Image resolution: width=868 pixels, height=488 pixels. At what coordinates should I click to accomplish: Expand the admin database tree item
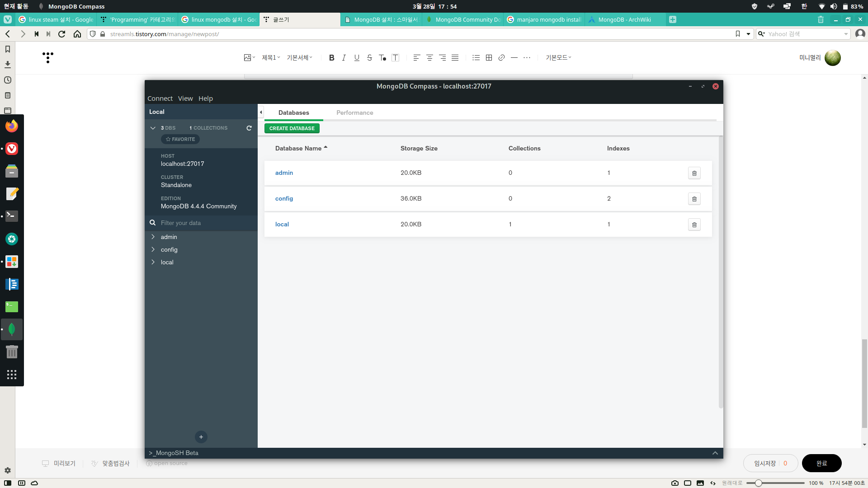click(x=153, y=237)
